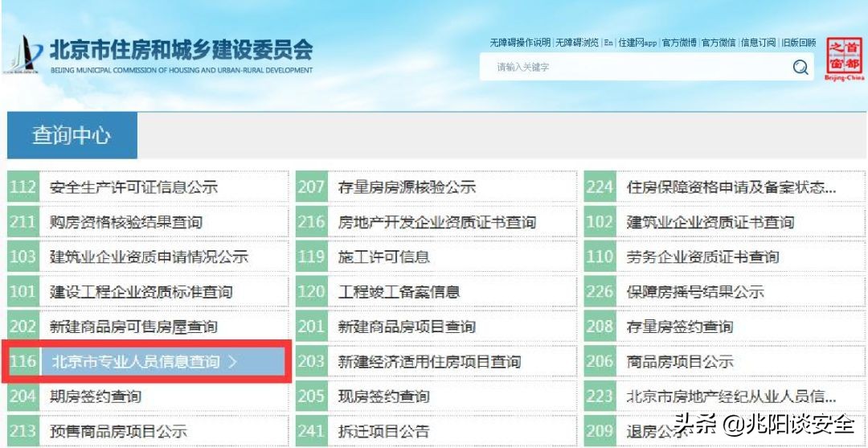Open 存量房签约查询
Image resolution: width=868 pixels, height=448 pixels.
coord(680,327)
